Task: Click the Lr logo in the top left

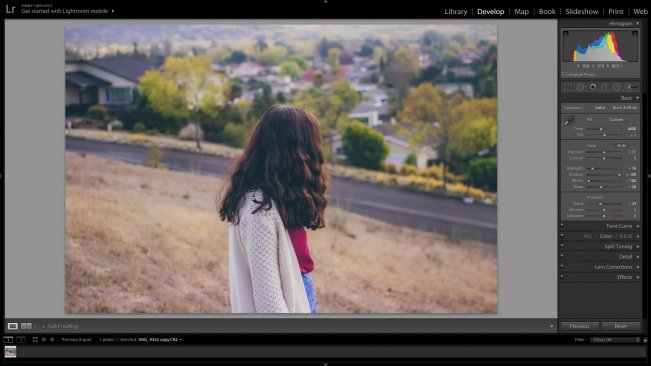Action: point(10,9)
